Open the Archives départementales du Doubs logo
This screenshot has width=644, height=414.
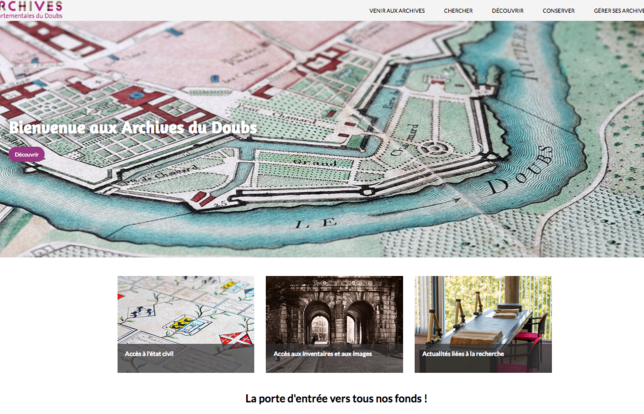(30, 10)
